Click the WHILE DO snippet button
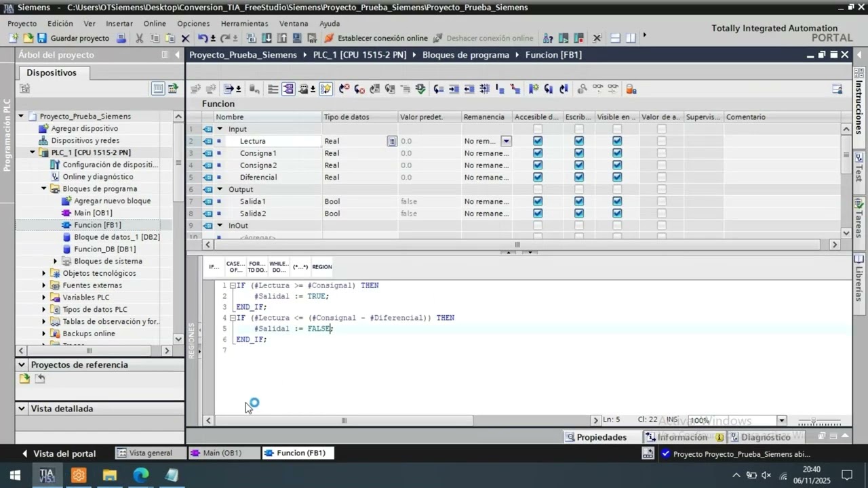 (x=278, y=267)
